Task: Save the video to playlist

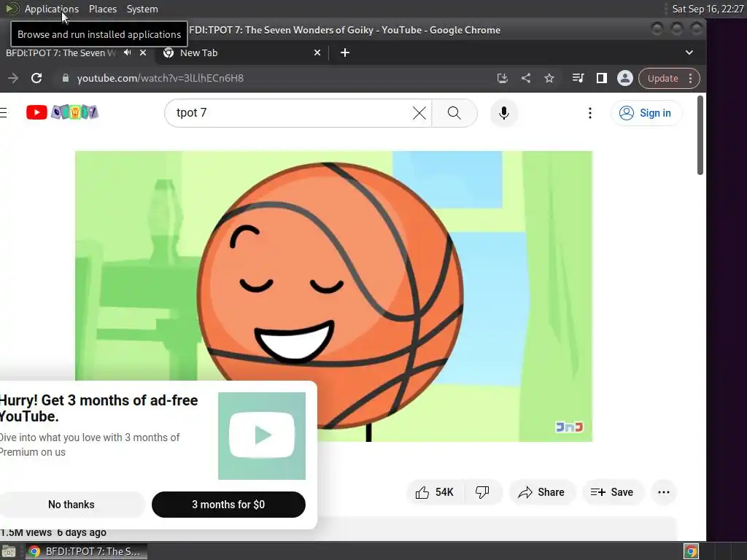Action: [612, 492]
